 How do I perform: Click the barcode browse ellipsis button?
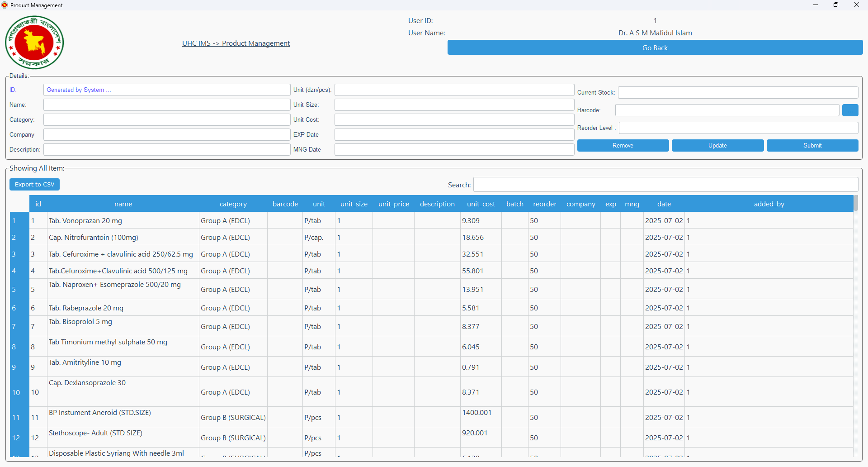point(850,110)
